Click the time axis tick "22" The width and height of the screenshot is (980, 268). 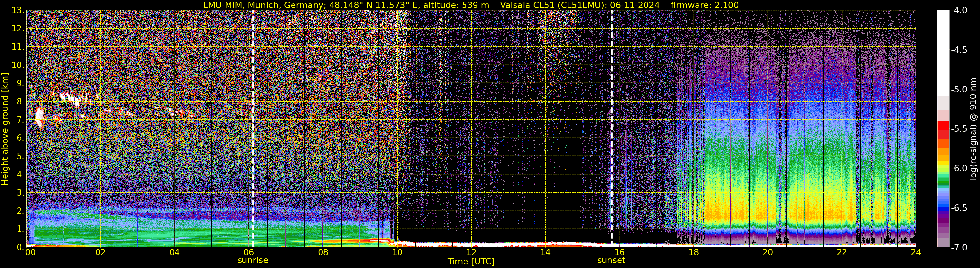click(x=842, y=252)
